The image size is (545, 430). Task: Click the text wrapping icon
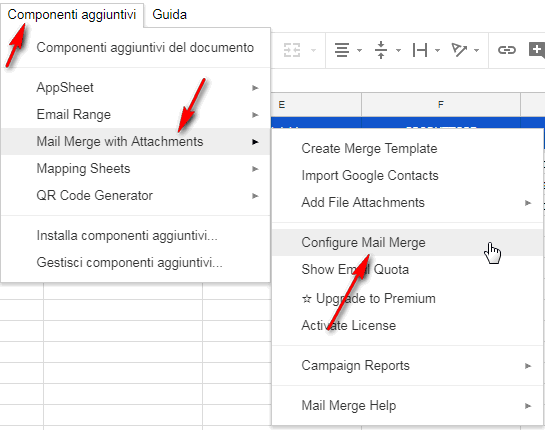420,50
